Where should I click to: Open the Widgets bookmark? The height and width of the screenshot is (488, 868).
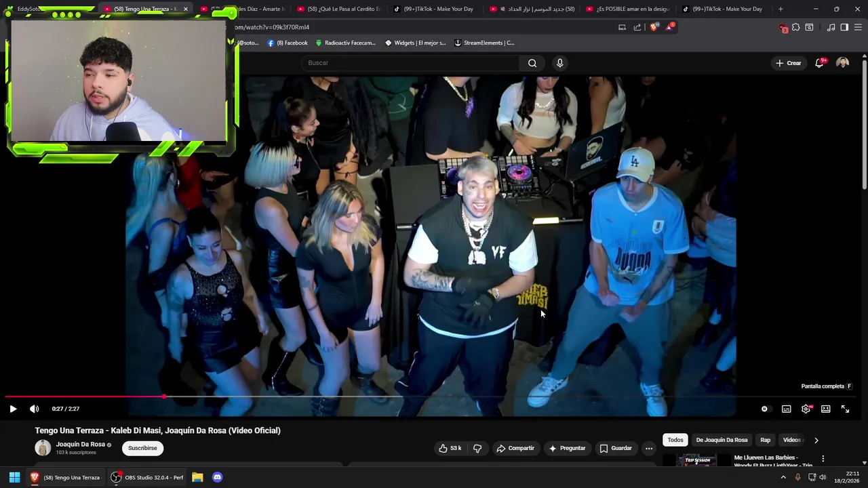[415, 43]
